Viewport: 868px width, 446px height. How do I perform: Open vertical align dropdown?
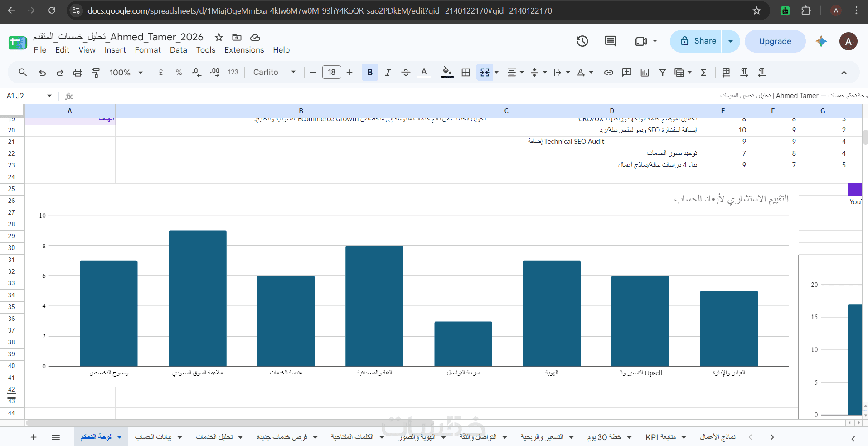point(538,73)
